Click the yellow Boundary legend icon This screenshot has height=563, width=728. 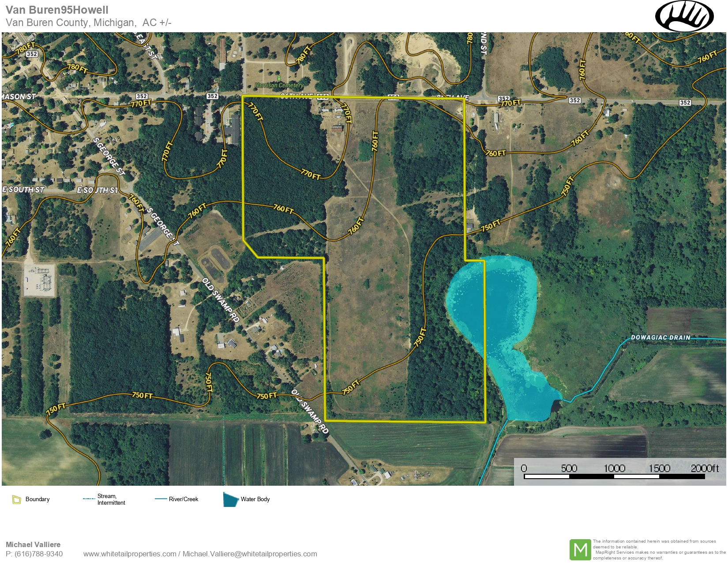click(17, 499)
